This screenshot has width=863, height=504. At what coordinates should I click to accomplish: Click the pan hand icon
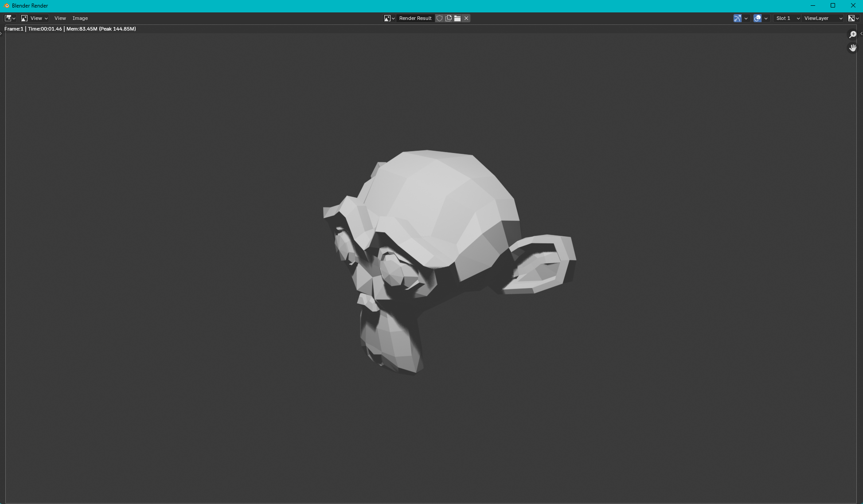[x=852, y=47]
